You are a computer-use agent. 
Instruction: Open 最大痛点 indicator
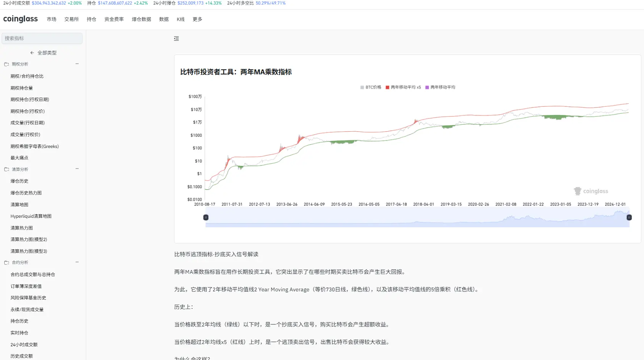click(19, 158)
